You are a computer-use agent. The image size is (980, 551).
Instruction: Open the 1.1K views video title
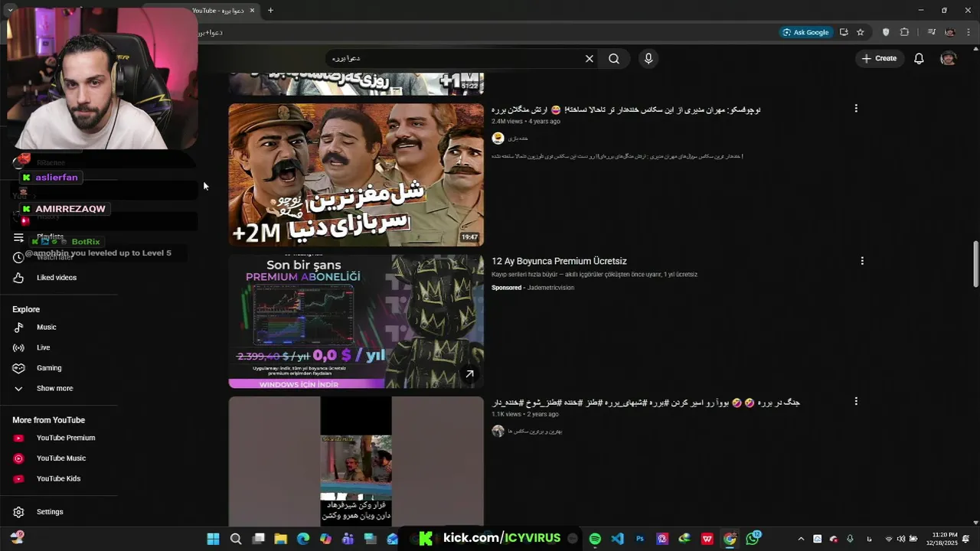(x=646, y=403)
